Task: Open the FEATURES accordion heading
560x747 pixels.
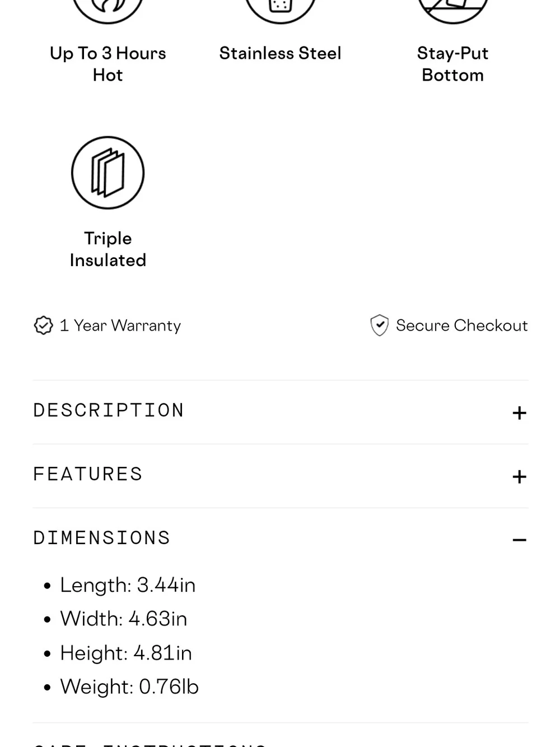Action: (x=88, y=474)
